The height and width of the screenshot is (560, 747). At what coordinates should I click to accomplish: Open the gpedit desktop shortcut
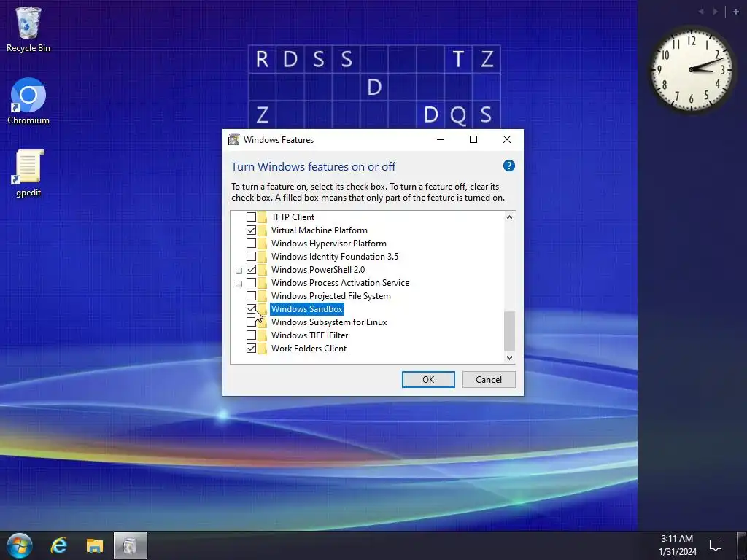(x=28, y=174)
